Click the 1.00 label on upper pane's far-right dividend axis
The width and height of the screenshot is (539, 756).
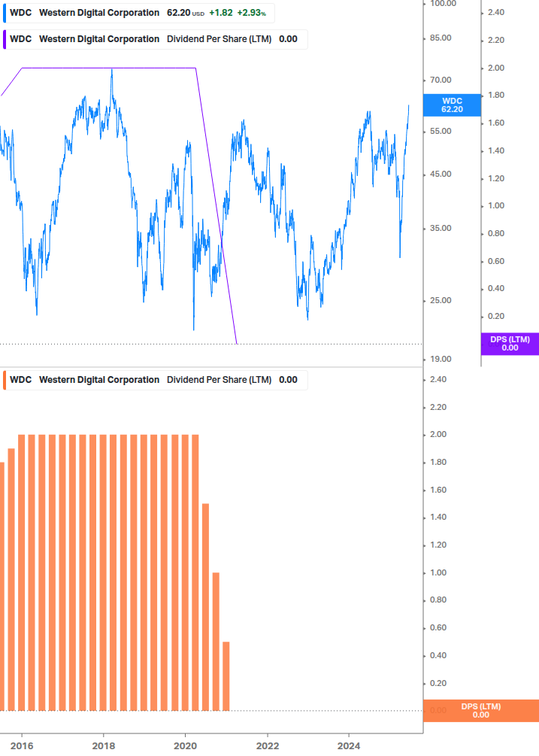tap(496, 206)
